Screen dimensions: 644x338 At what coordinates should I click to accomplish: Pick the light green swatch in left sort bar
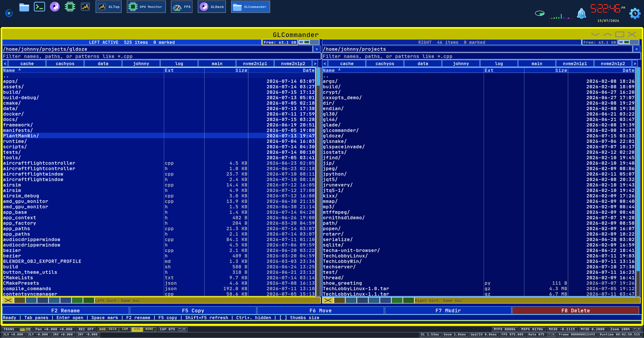pos(77,300)
